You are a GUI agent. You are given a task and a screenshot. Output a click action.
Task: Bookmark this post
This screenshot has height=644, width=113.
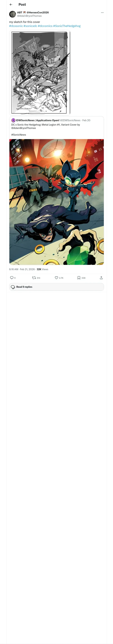tap(79, 278)
